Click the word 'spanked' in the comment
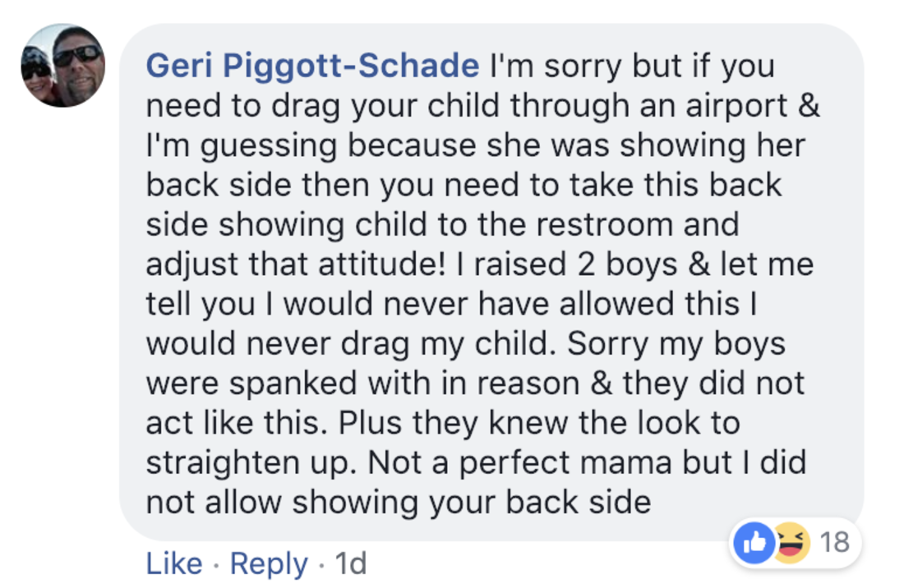The image size is (904, 588). click(x=293, y=384)
